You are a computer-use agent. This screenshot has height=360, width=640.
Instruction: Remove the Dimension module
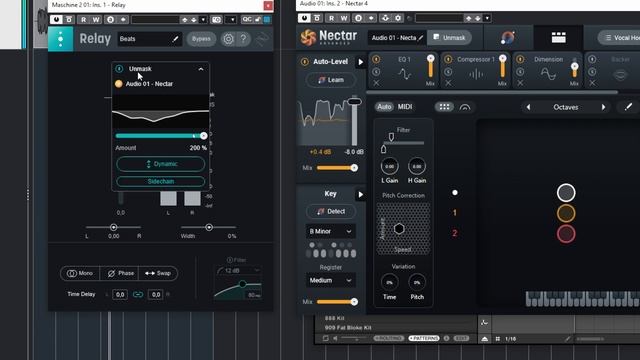(520, 83)
